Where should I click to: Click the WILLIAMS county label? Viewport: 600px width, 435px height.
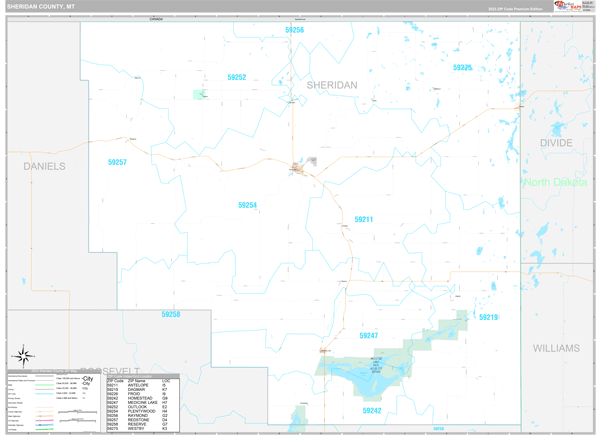[x=555, y=348]
